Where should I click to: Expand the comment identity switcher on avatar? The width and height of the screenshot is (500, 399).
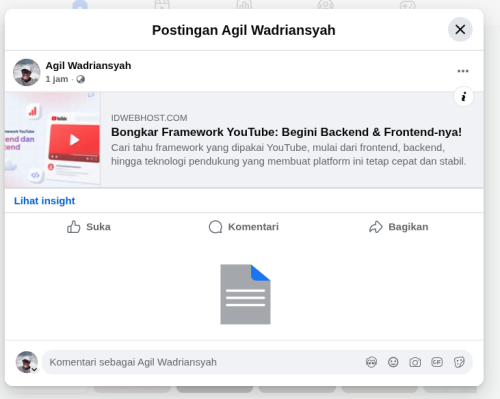34,369
